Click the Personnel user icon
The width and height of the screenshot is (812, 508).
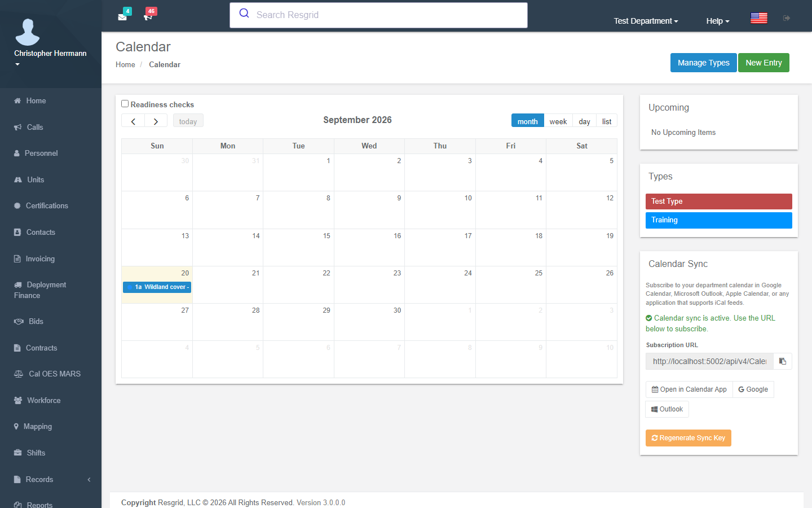click(x=17, y=154)
